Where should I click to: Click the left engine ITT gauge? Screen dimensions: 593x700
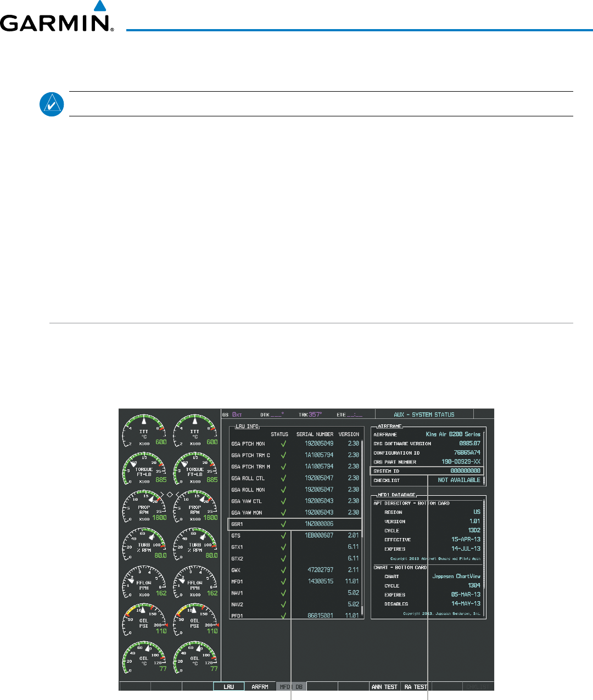point(144,431)
